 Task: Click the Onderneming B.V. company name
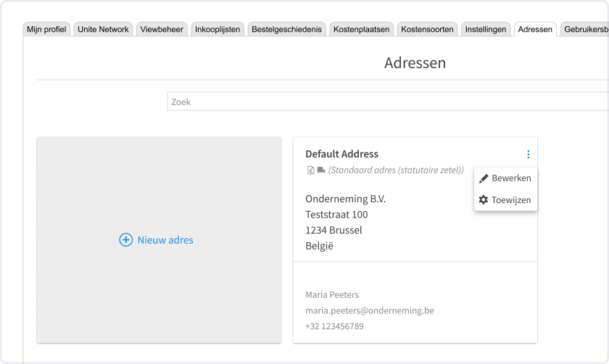[x=345, y=199]
